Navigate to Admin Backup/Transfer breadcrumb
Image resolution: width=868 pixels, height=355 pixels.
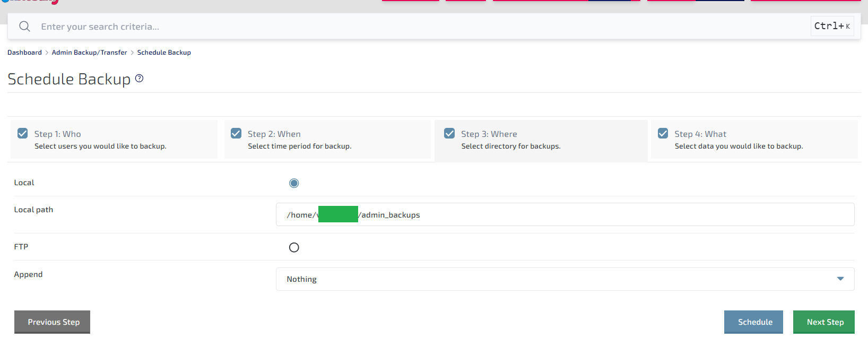point(89,53)
